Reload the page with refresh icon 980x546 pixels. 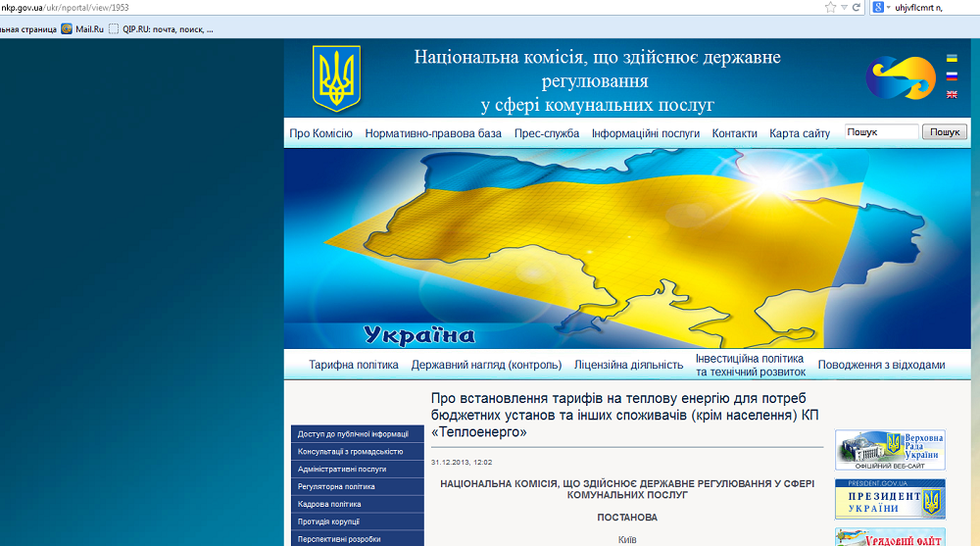click(857, 7)
